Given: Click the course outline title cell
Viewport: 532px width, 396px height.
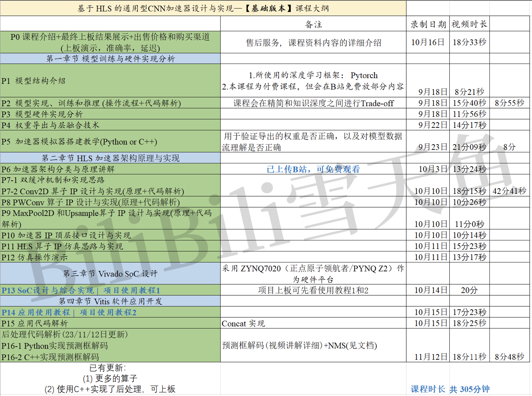Looking at the screenshot, I should pyautogui.click(x=203, y=8).
